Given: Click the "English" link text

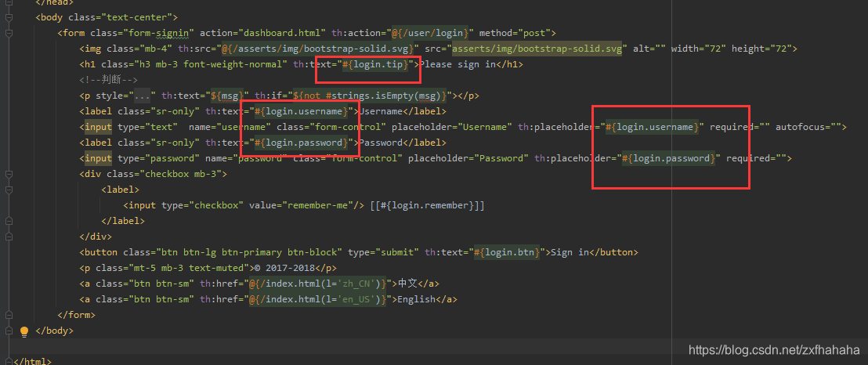Looking at the screenshot, I should pyautogui.click(x=417, y=300).
